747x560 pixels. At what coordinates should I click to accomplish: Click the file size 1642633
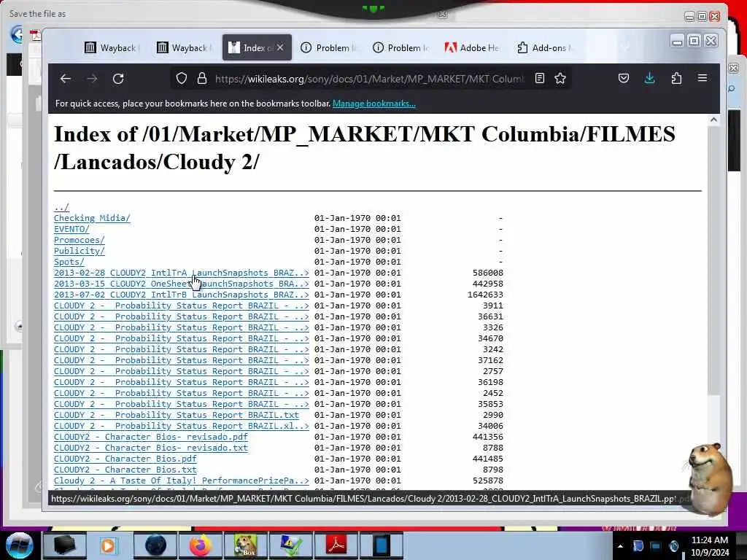coord(485,295)
